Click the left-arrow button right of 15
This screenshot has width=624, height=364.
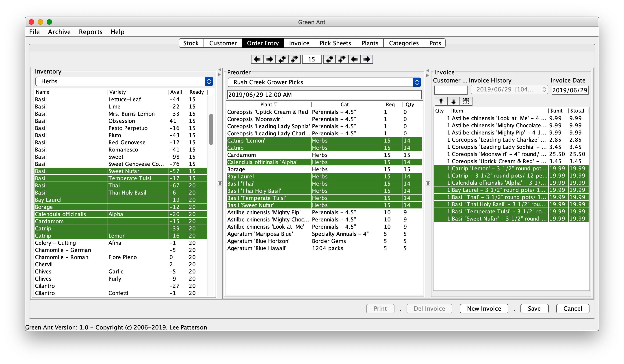(354, 59)
